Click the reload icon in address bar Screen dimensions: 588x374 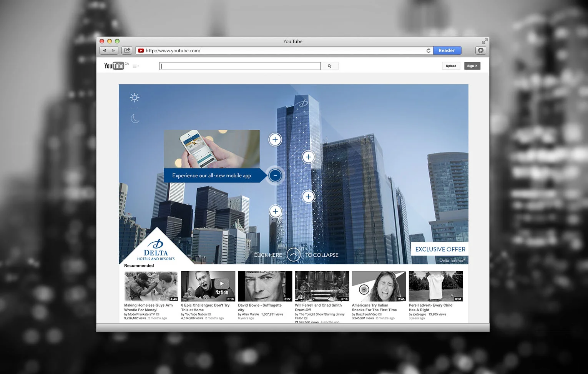(x=429, y=50)
